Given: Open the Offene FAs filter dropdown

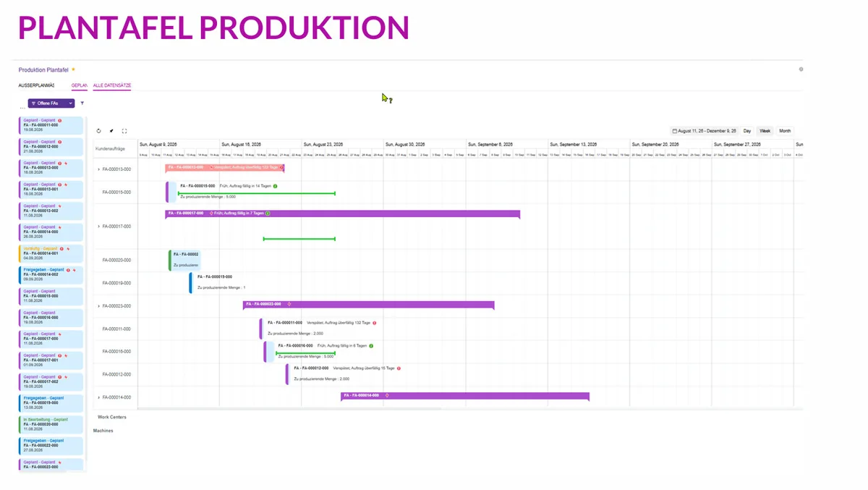Looking at the screenshot, I should [x=51, y=104].
